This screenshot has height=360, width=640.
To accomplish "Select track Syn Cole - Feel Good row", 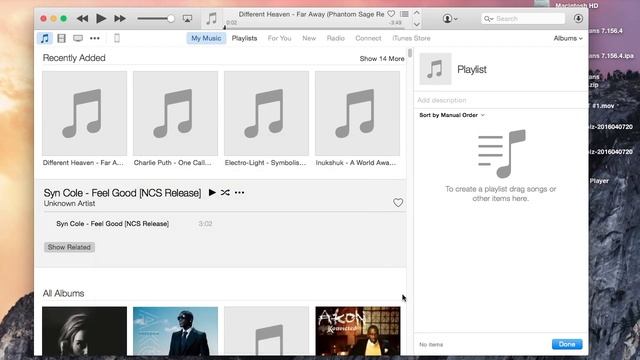I will pos(224,224).
